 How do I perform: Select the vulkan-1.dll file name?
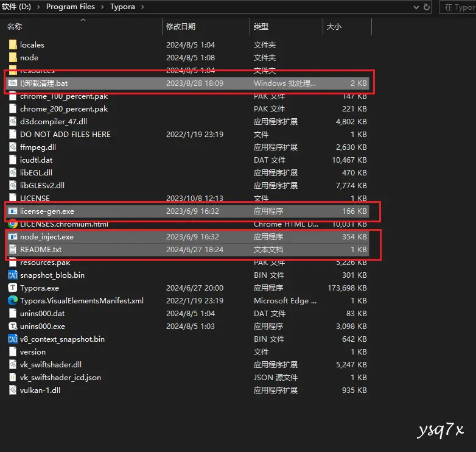(40, 390)
